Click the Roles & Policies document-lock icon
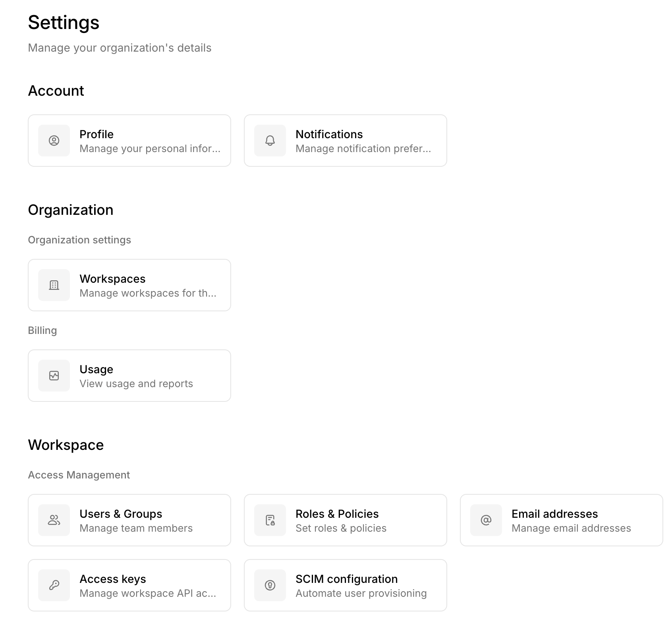The image size is (672, 621). pos(270,520)
